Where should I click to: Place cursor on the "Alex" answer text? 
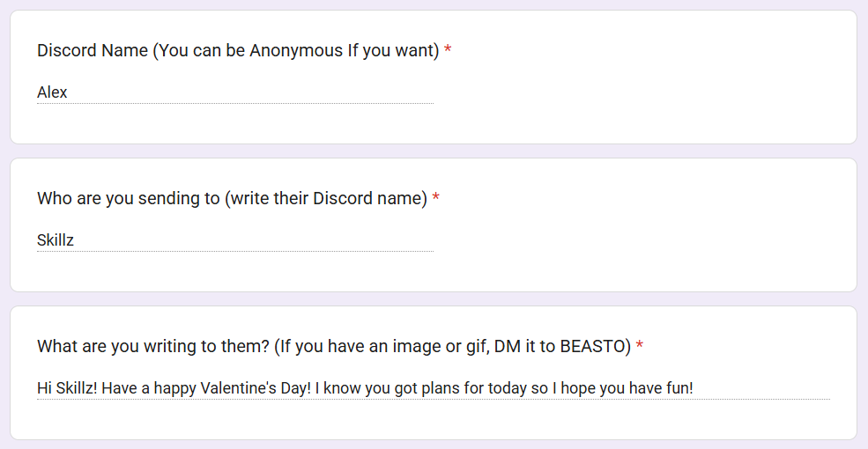point(52,92)
